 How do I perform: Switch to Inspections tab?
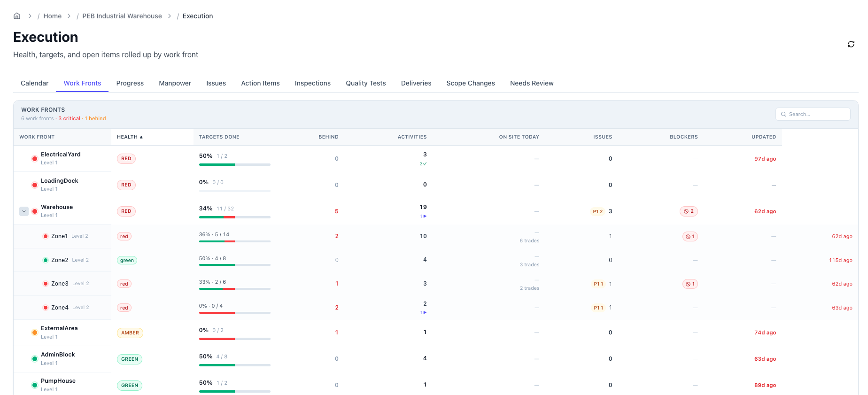coord(313,83)
